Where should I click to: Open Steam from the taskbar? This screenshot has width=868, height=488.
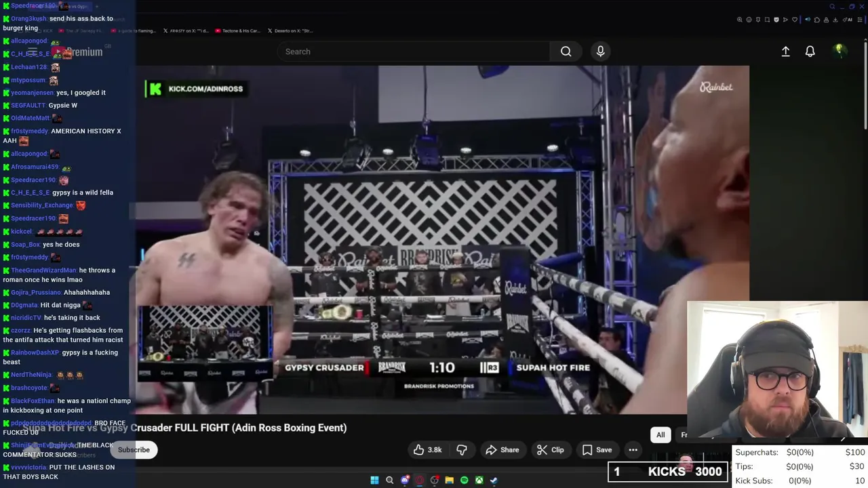(494, 481)
